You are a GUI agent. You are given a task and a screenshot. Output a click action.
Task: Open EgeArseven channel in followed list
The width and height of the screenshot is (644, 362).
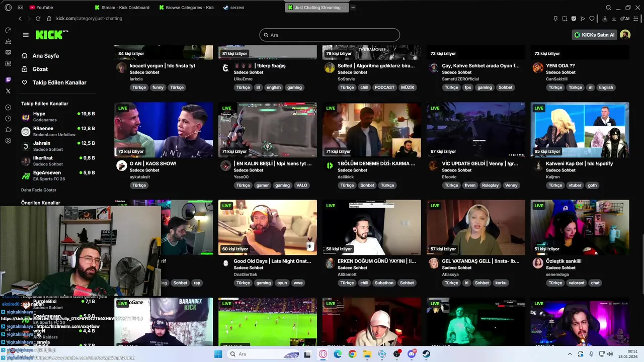pos(58,175)
